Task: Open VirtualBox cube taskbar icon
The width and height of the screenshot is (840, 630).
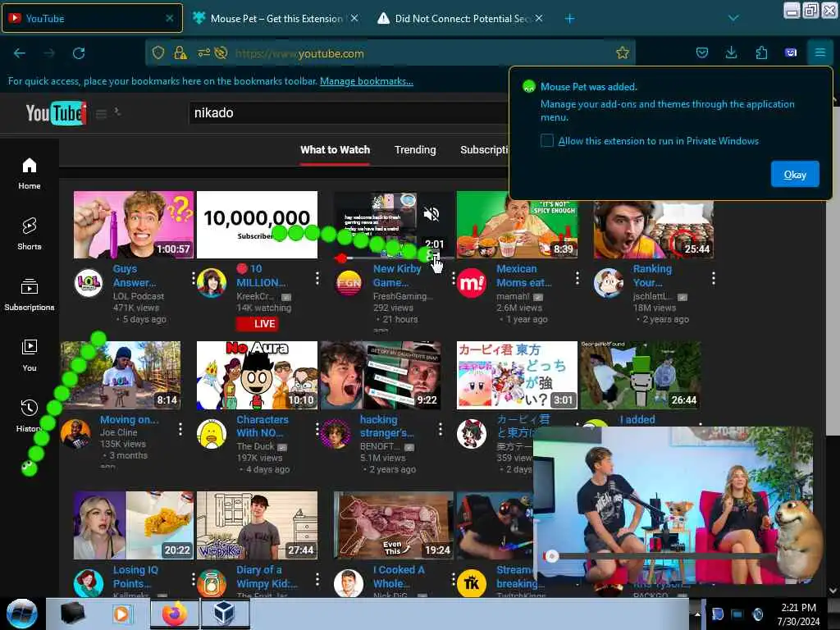Action: click(x=225, y=614)
